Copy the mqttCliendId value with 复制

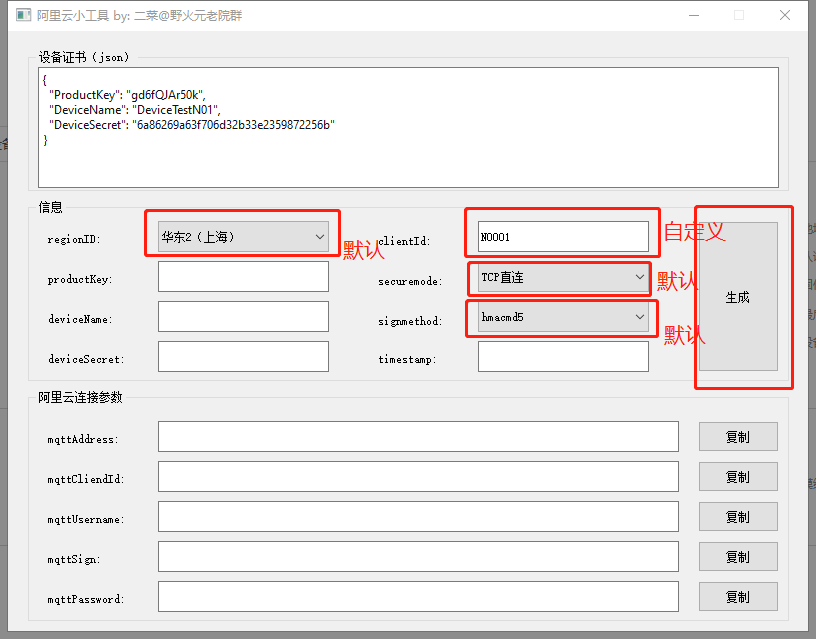(738, 477)
